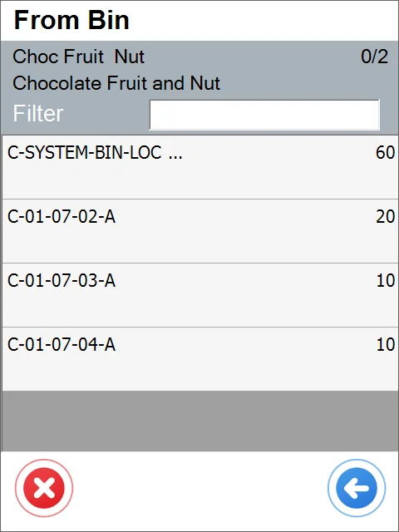The height and width of the screenshot is (532, 399).
Task: Choose bin C-01-07-03-A
Action: tap(199, 295)
